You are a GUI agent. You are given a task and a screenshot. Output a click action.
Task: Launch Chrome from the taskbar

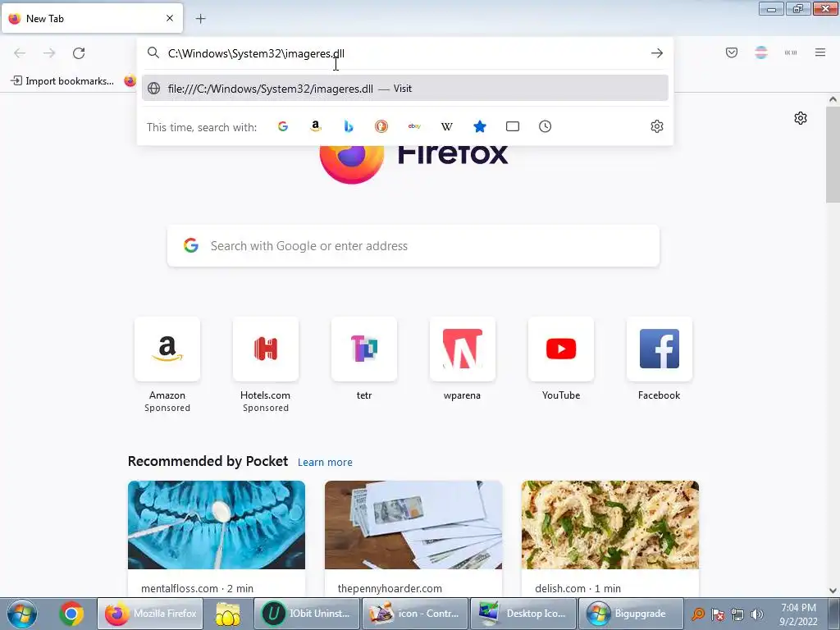[x=71, y=614]
